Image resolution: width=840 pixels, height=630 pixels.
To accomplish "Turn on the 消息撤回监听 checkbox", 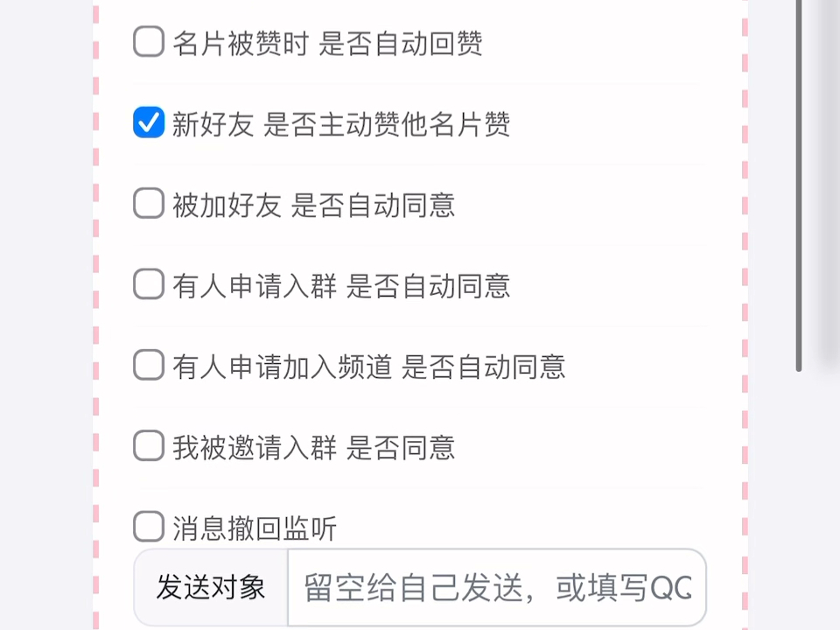I will tap(149, 528).
